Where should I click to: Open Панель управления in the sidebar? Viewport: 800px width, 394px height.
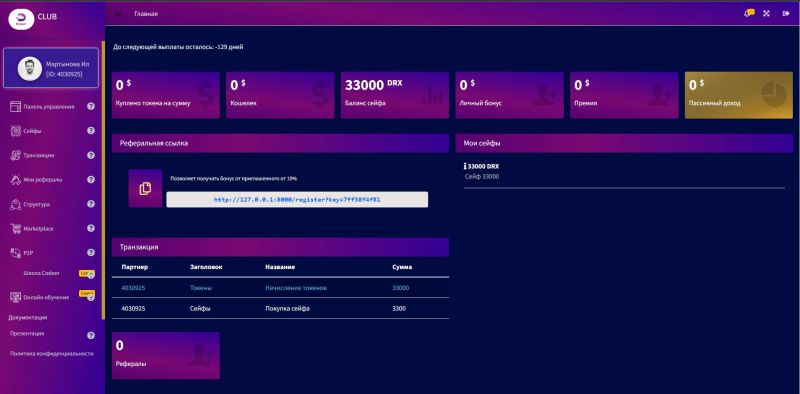(x=49, y=107)
